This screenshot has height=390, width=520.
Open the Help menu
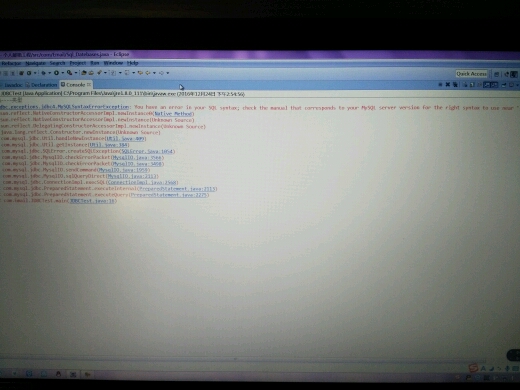132,63
